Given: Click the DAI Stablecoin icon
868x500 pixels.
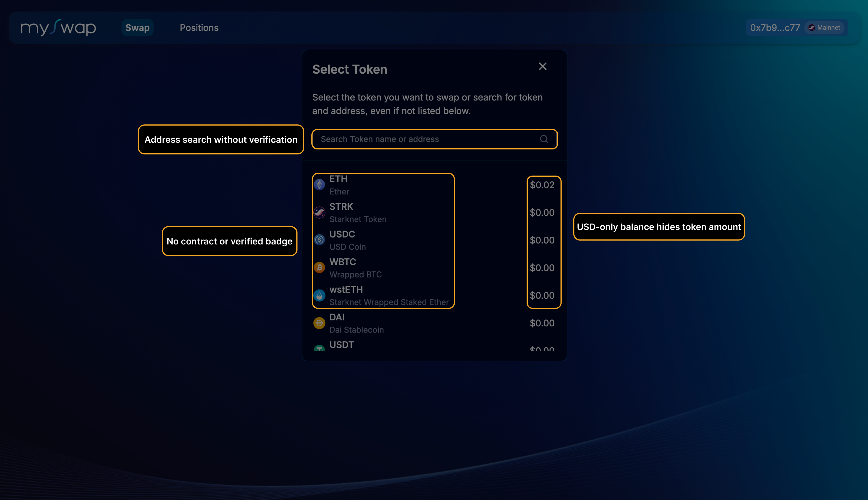Looking at the screenshot, I should coord(319,323).
